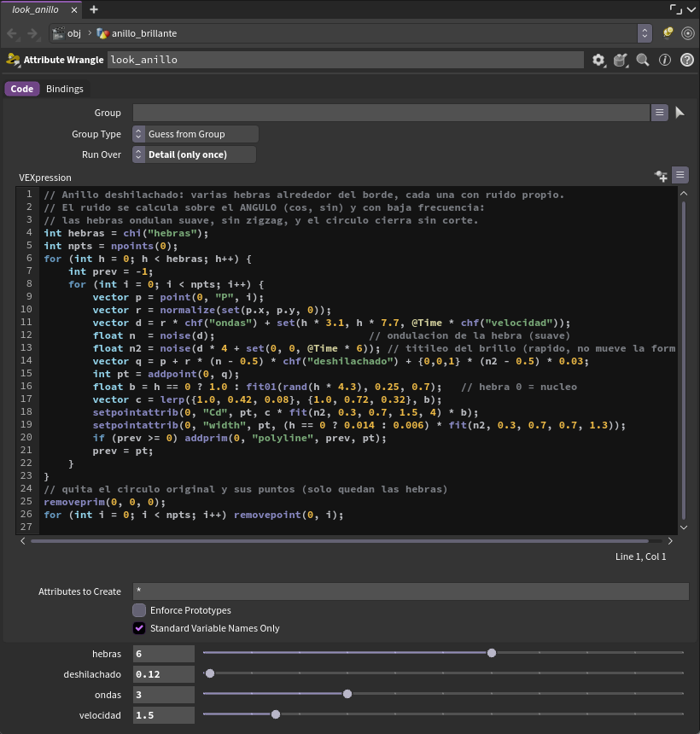Open node info with the i icon
700x734 pixels.
665,60
